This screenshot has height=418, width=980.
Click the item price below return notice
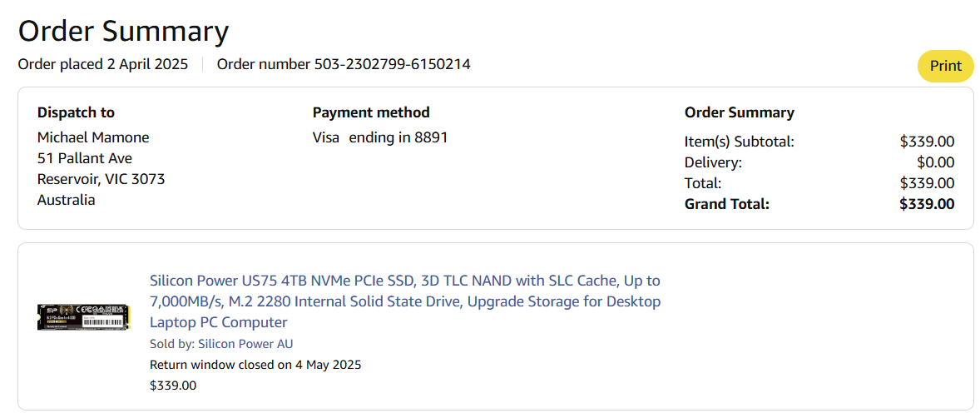pyautogui.click(x=173, y=386)
